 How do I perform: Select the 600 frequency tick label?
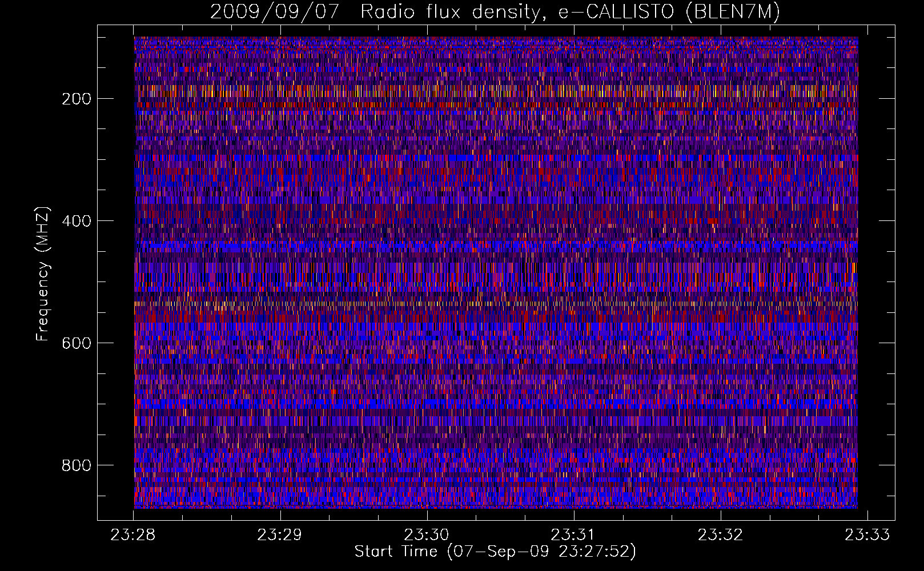pyautogui.click(x=77, y=343)
